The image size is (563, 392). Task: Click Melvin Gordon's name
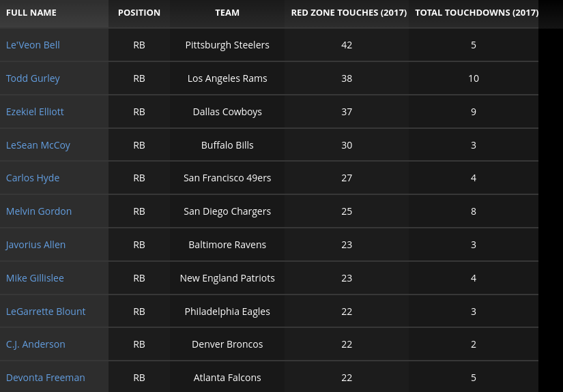pos(39,211)
